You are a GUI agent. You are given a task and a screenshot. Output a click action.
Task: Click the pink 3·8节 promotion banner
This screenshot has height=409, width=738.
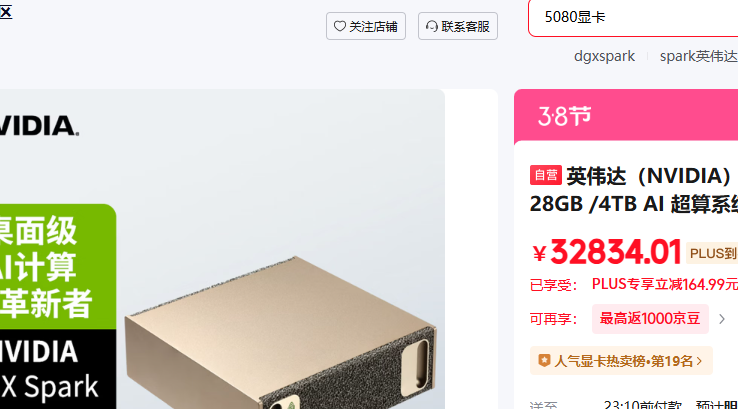coord(626,115)
